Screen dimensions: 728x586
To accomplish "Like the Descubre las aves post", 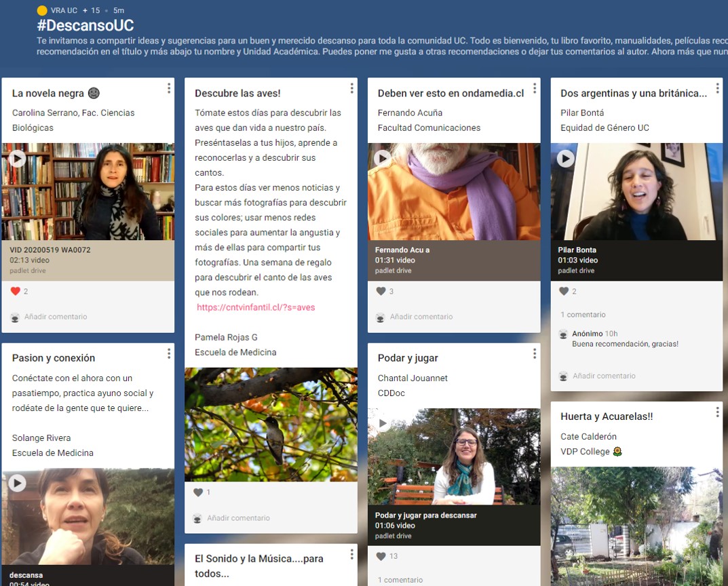I will 198,492.
